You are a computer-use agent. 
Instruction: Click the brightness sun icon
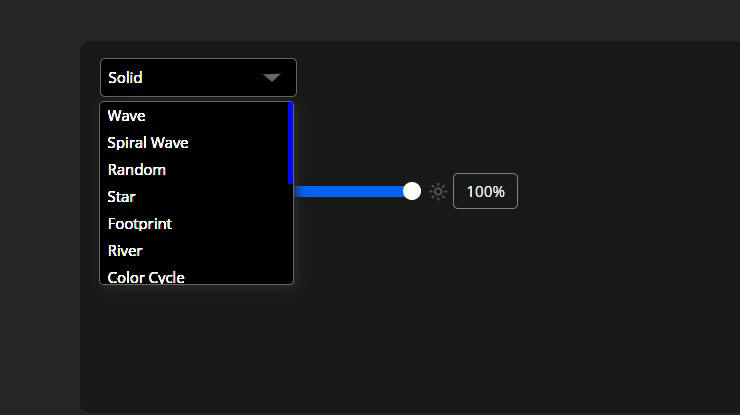pos(438,192)
